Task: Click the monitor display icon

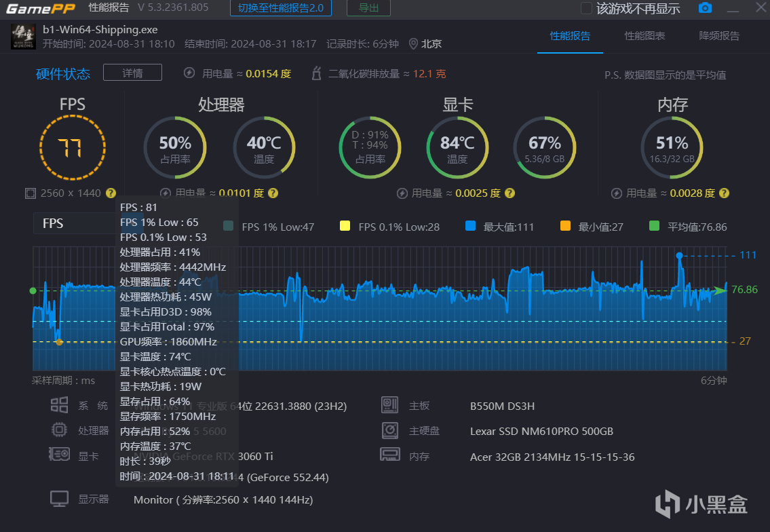Action: tap(60, 499)
